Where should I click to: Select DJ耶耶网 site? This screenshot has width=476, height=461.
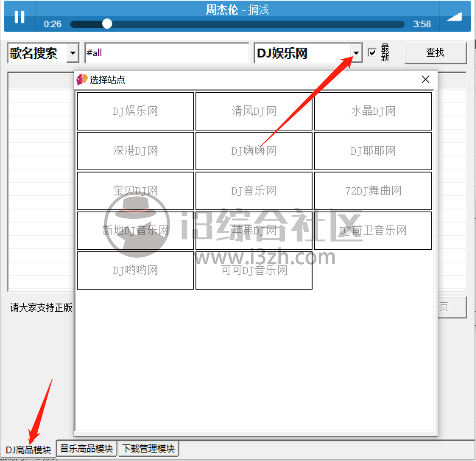pyautogui.click(x=373, y=151)
